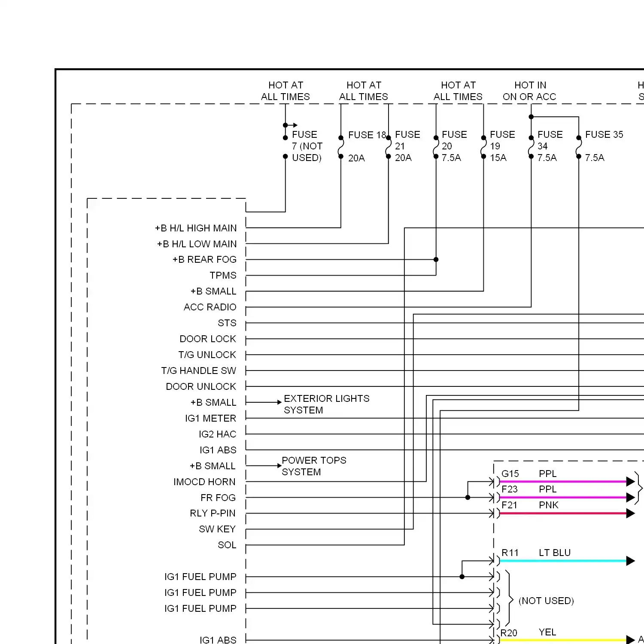The height and width of the screenshot is (644, 644).
Task: Click the +B SMALL label below TPMS
Action: tap(213, 291)
